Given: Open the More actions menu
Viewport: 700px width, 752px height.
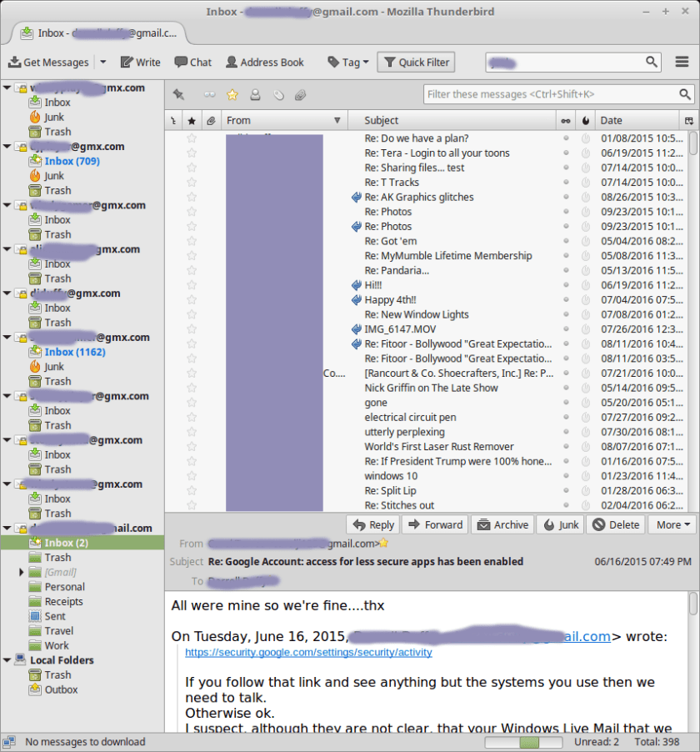Looking at the screenshot, I should click(x=672, y=524).
